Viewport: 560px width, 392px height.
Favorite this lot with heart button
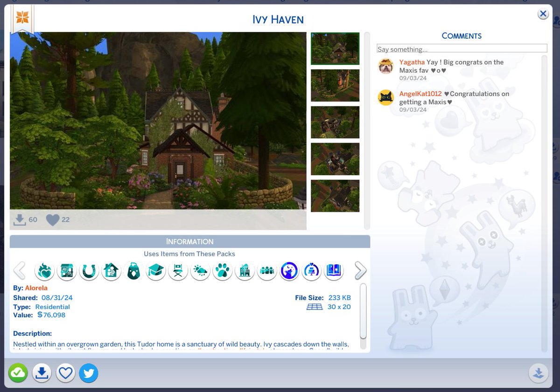[66, 373]
